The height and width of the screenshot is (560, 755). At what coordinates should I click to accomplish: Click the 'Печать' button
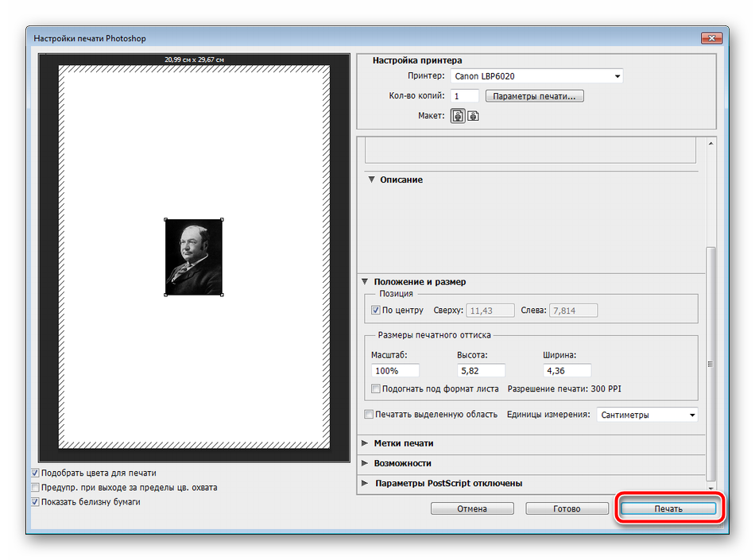click(668, 508)
